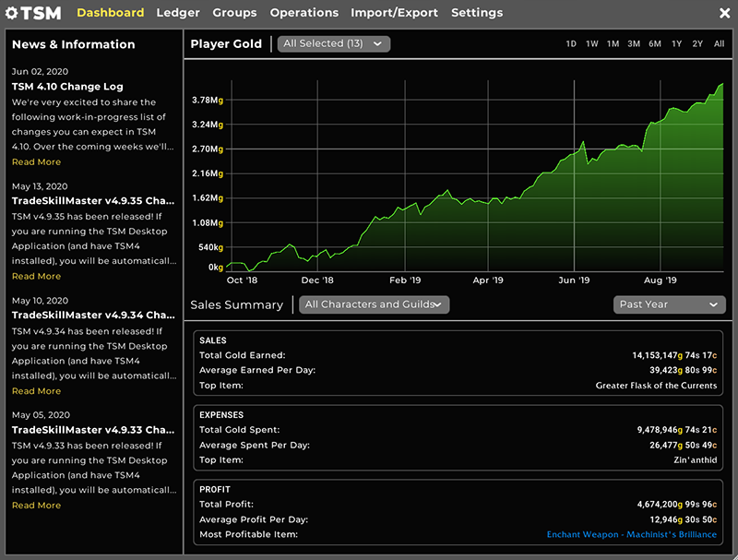Open the Settings tab
Screen dimensions: 738x560
[477, 13]
